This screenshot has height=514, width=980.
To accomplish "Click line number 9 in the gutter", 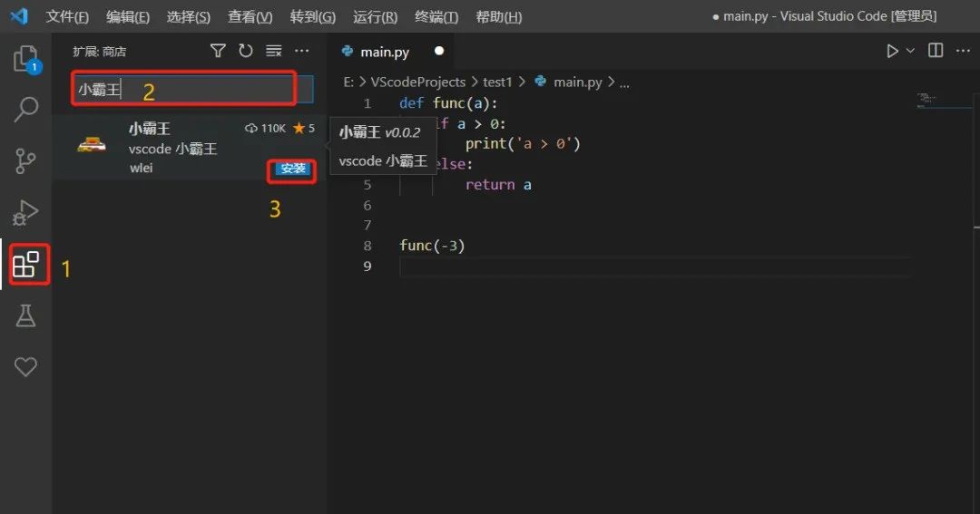I will pyautogui.click(x=367, y=267).
